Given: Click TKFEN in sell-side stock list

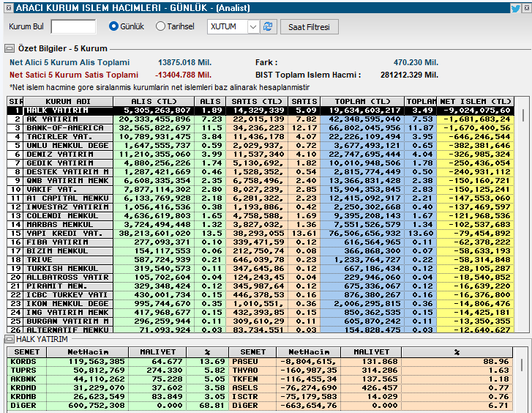Looking at the screenshot, I should tap(245, 379).
